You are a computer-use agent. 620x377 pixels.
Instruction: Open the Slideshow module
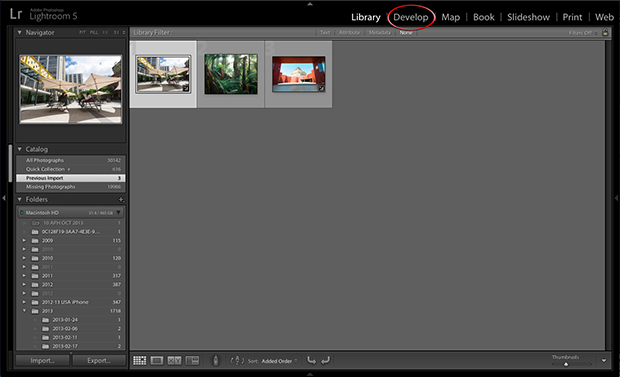pyautogui.click(x=528, y=17)
